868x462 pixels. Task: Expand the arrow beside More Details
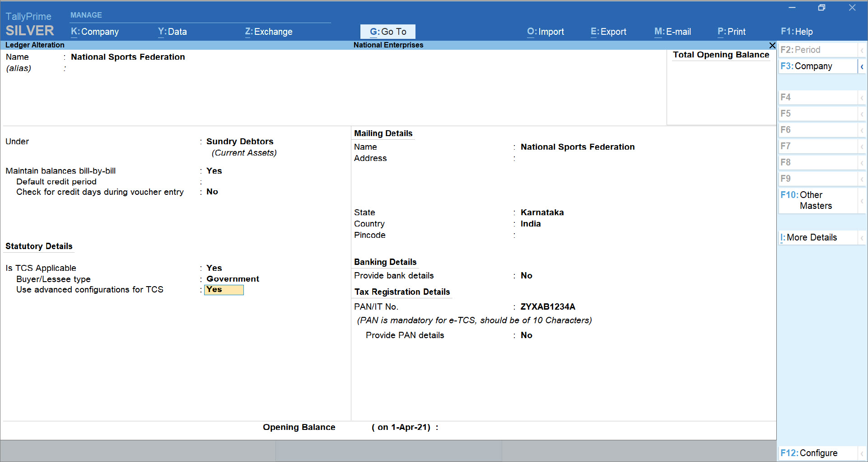(x=862, y=238)
